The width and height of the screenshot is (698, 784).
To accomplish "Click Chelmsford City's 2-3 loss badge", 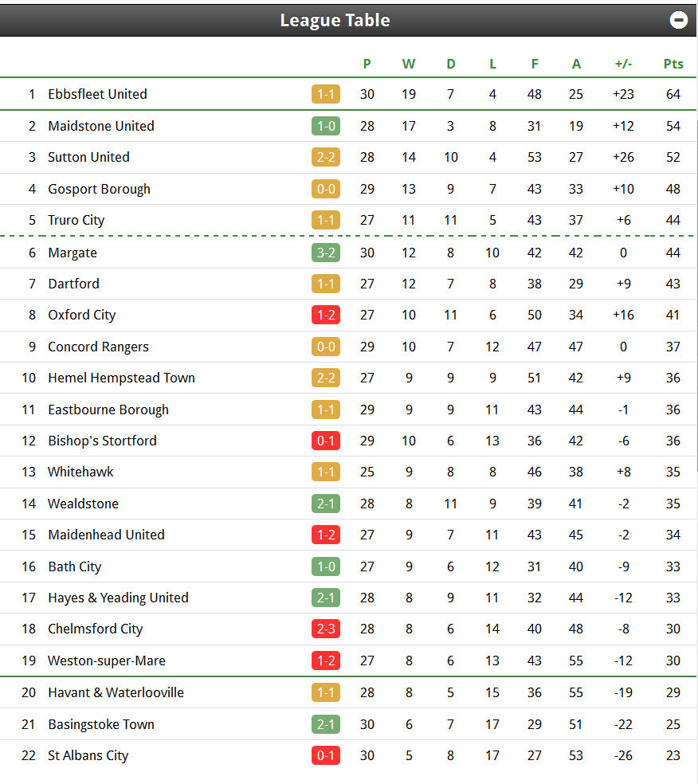I will tap(326, 629).
